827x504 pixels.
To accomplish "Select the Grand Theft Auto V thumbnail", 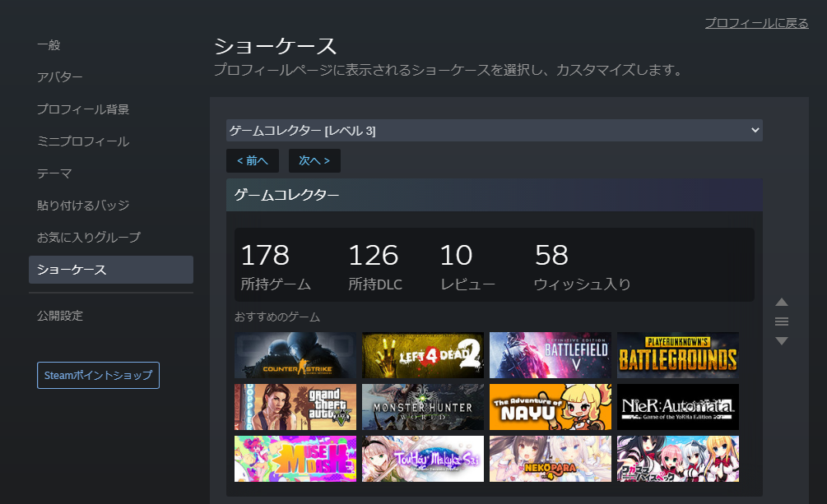I will tap(295, 407).
